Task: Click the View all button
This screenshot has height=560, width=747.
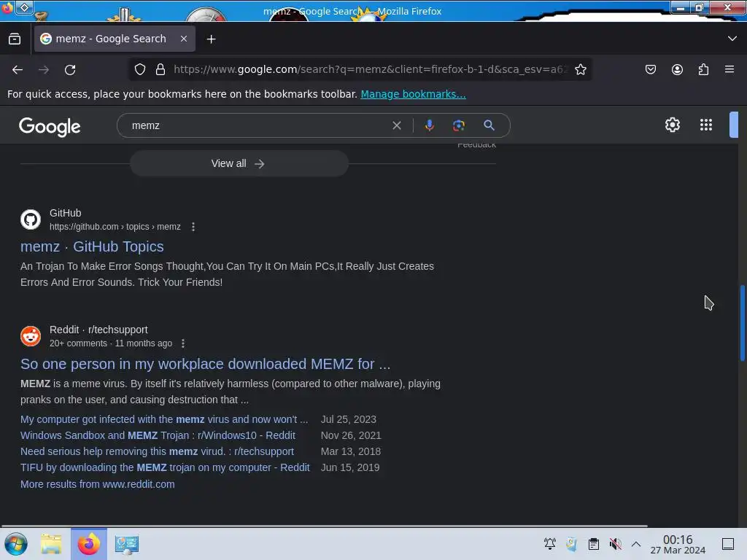Action: pyautogui.click(x=239, y=163)
